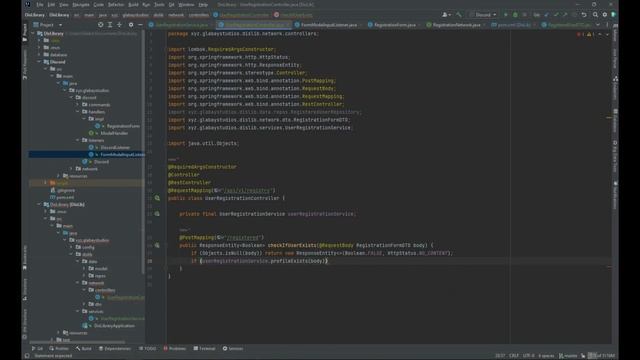Click the rollback undo arrow icon
Screen dimensions: 640x360
coord(584,15)
